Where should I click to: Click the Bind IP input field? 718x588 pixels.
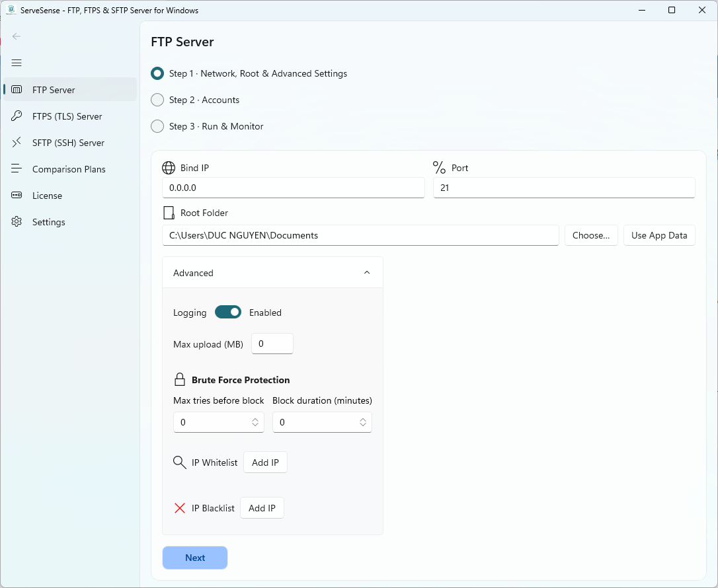[294, 188]
